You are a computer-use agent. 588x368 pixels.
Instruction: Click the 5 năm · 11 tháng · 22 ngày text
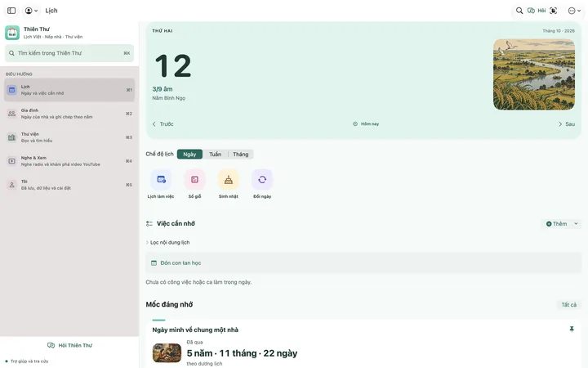(x=242, y=353)
